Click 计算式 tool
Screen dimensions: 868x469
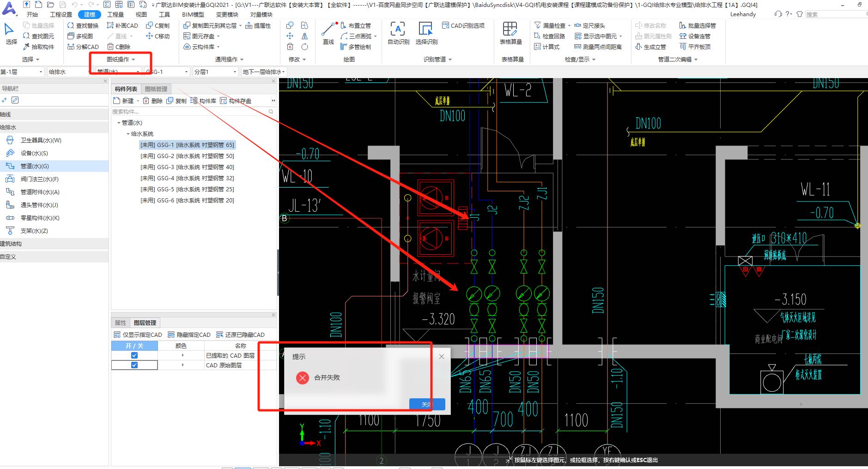click(546, 47)
